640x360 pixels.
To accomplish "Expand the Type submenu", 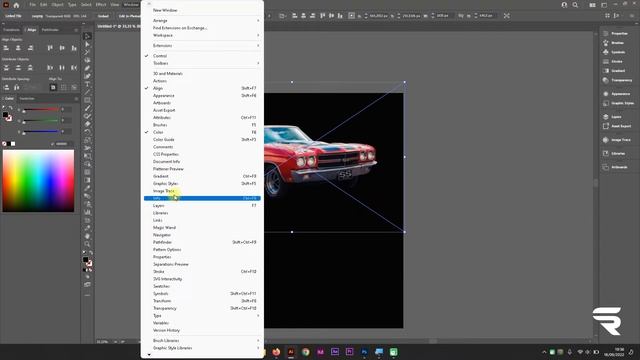I will pyautogui.click(x=202, y=316).
